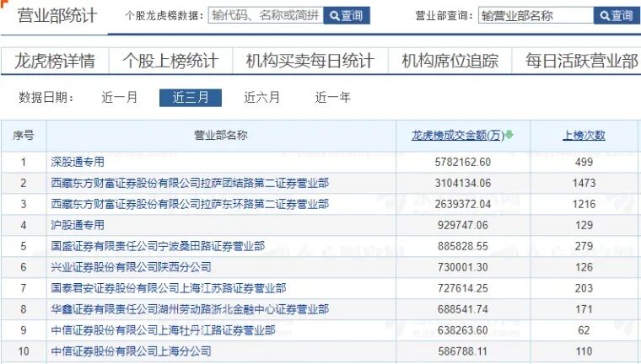Image resolution: width=641 pixels, height=364 pixels.
Task: Open 西藏东方财富证券拉萨东环路第二证券营业部 link
Action: tap(190, 204)
